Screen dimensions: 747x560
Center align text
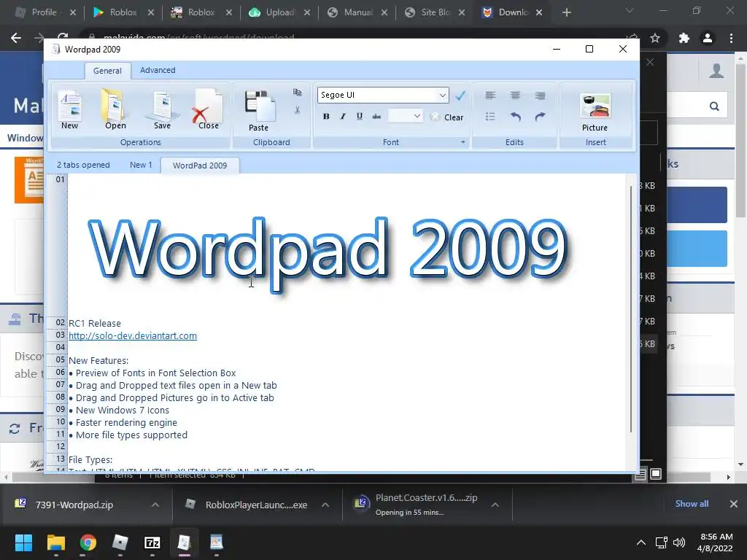point(515,96)
